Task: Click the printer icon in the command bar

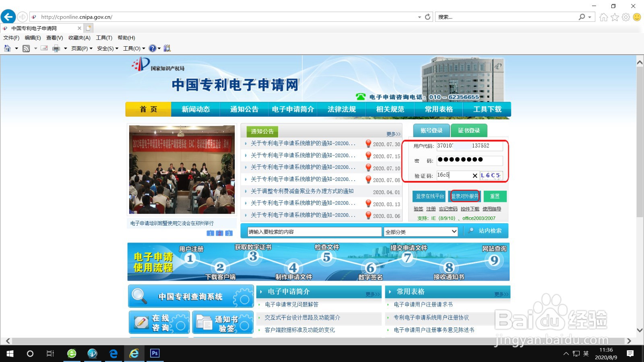Action: coord(56,48)
